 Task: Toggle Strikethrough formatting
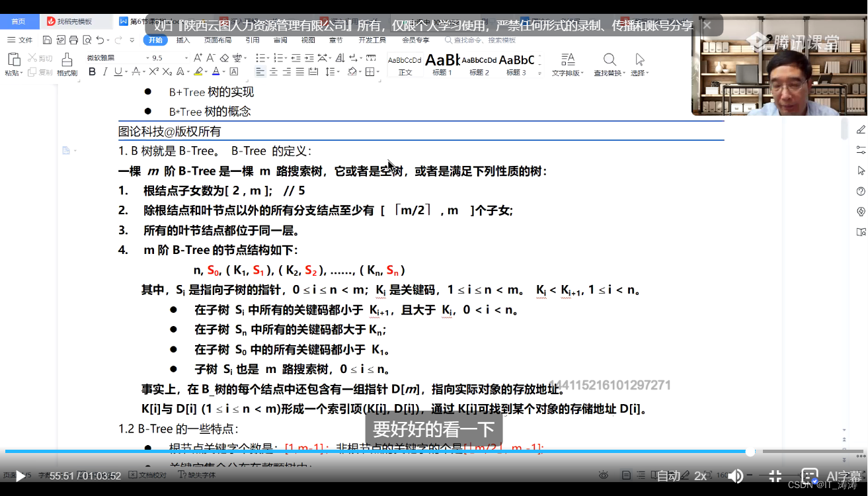tap(136, 71)
